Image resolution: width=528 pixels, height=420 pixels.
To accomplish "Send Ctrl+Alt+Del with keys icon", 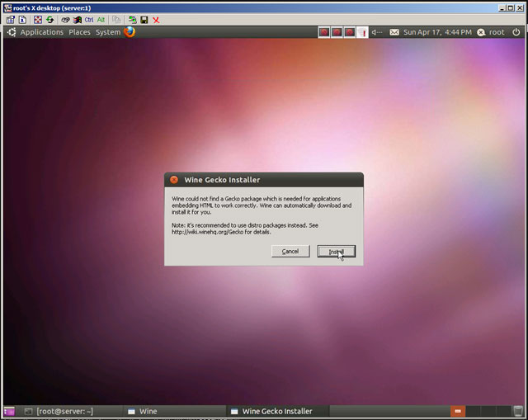I will point(65,20).
